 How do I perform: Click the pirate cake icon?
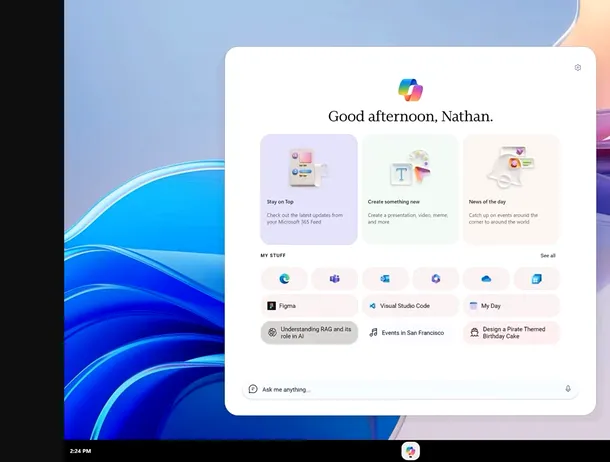click(x=474, y=332)
